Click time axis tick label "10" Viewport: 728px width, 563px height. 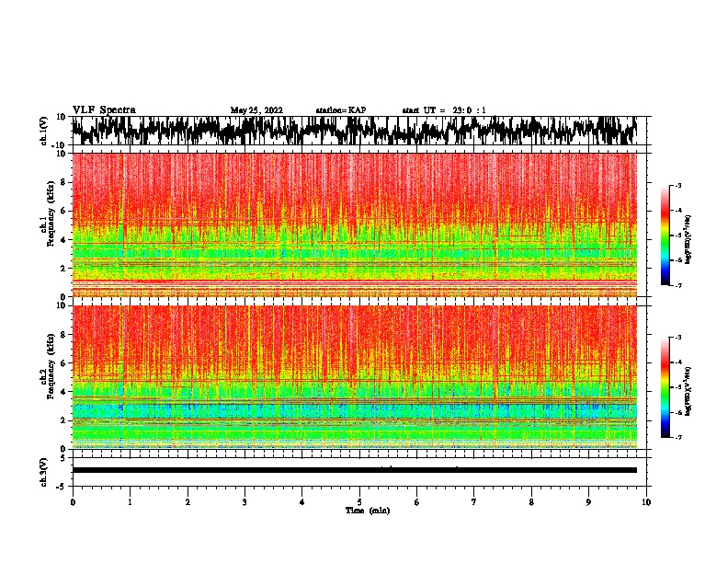click(646, 502)
